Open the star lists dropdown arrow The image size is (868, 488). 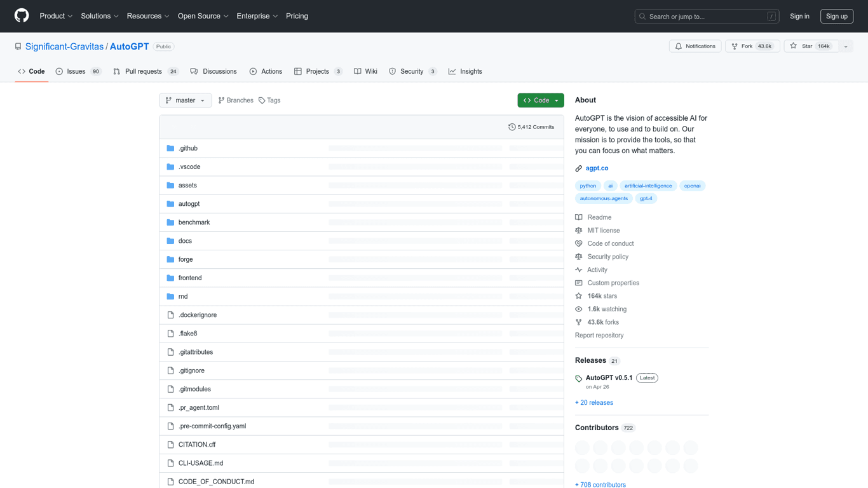click(846, 46)
